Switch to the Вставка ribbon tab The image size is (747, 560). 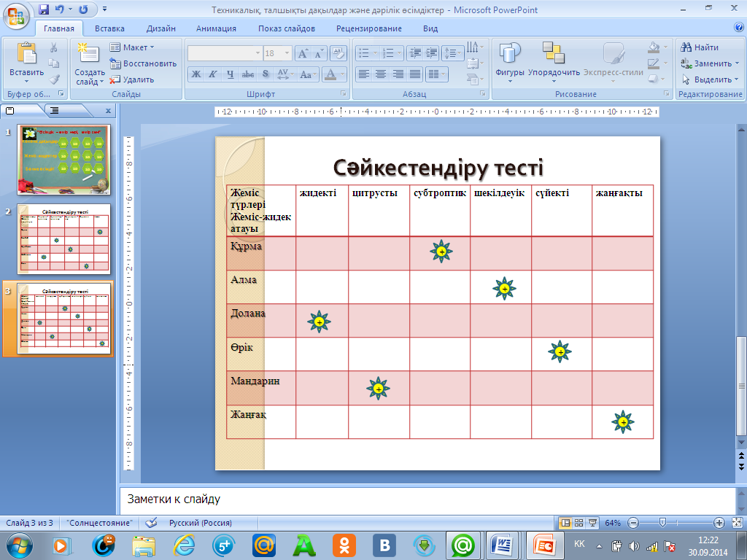click(x=109, y=28)
